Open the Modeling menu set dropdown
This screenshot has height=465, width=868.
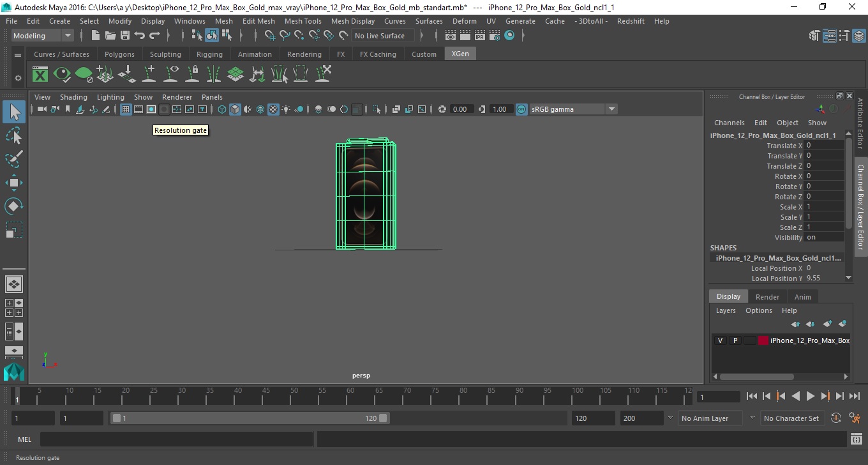click(43, 36)
